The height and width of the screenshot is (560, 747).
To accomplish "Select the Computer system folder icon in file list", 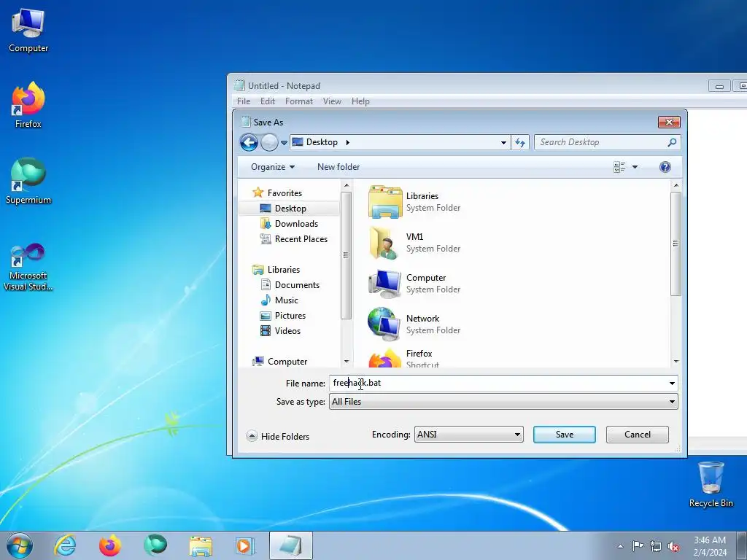I will tap(385, 284).
